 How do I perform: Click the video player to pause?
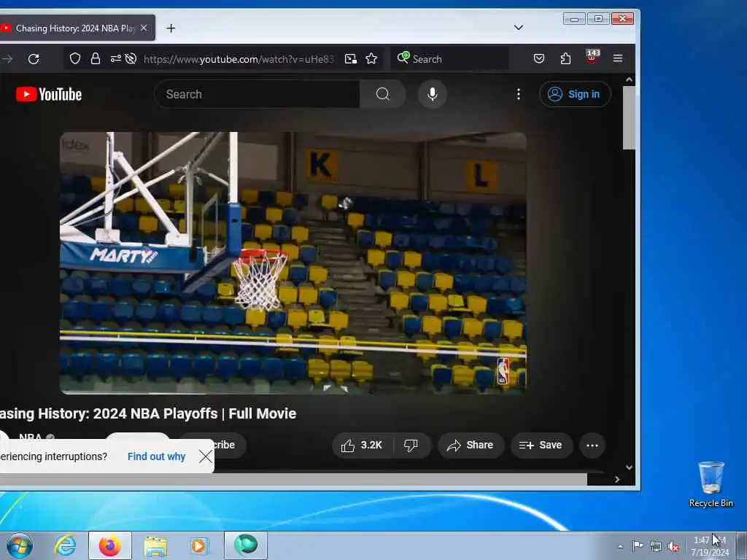point(293,262)
